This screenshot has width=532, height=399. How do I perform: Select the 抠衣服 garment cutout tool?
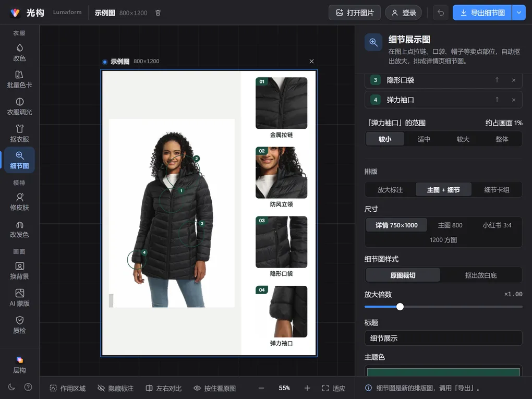point(19,134)
